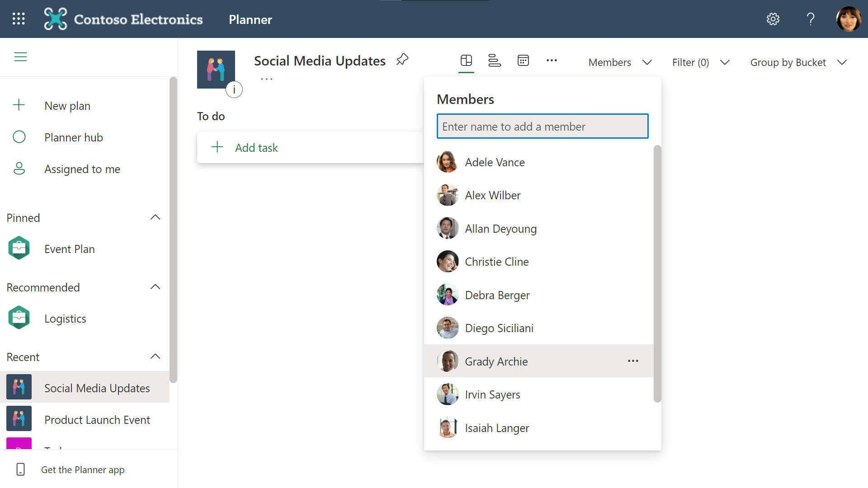Click Christie Cline's avatar
Viewport: 868px width, 488px height.
pos(448,261)
